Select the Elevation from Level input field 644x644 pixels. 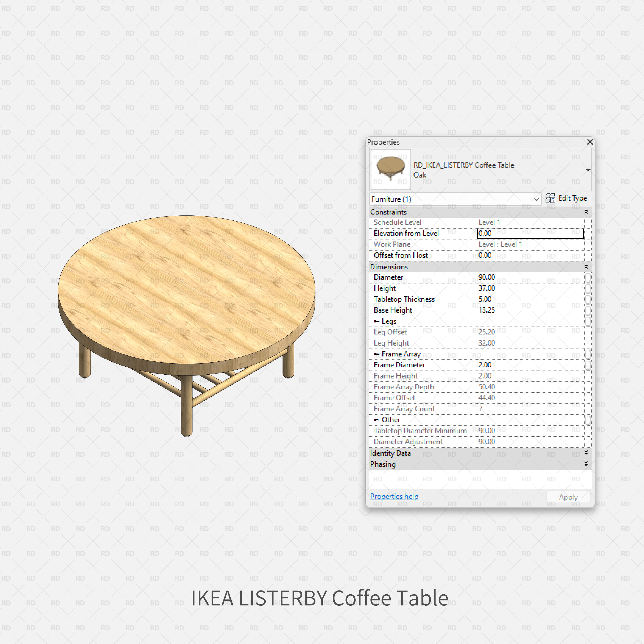(530, 233)
